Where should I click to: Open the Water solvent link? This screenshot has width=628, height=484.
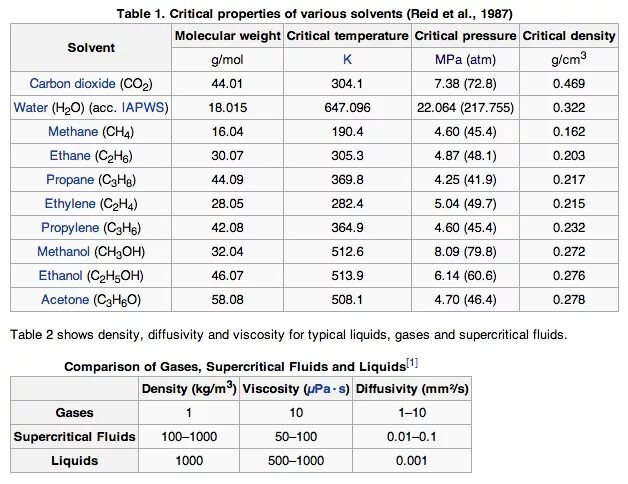pos(30,107)
